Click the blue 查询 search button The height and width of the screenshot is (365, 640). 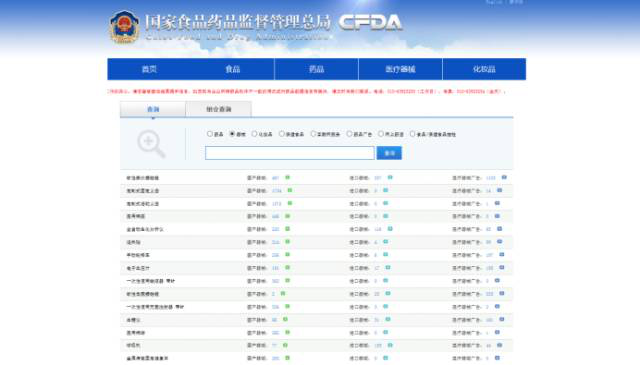(389, 153)
